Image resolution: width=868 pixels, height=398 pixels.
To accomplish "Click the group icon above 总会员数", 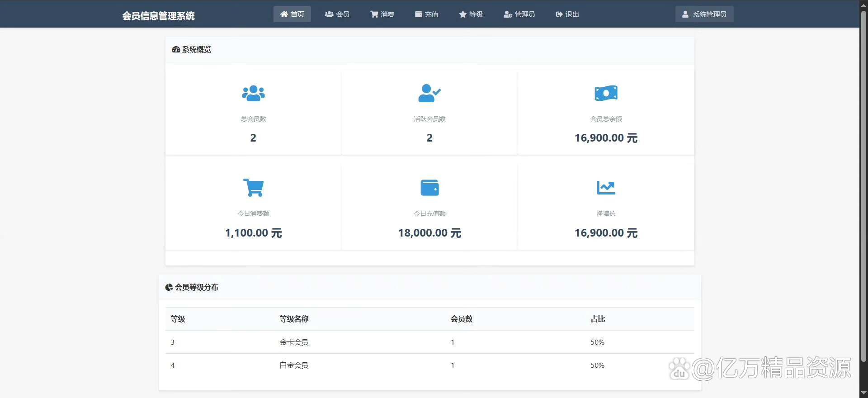I will coord(254,93).
